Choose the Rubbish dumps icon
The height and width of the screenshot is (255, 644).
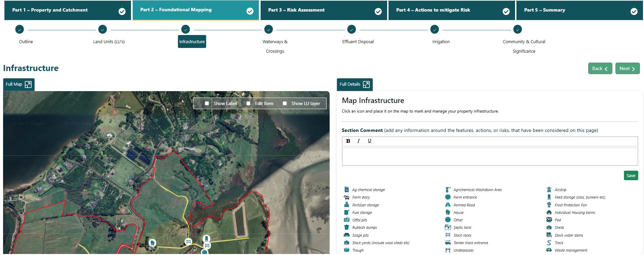click(347, 227)
